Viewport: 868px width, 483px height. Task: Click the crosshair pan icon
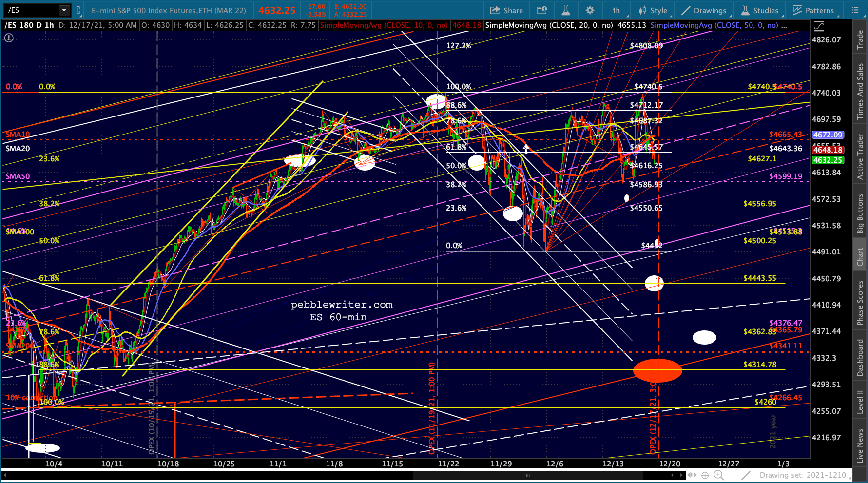(705, 475)
